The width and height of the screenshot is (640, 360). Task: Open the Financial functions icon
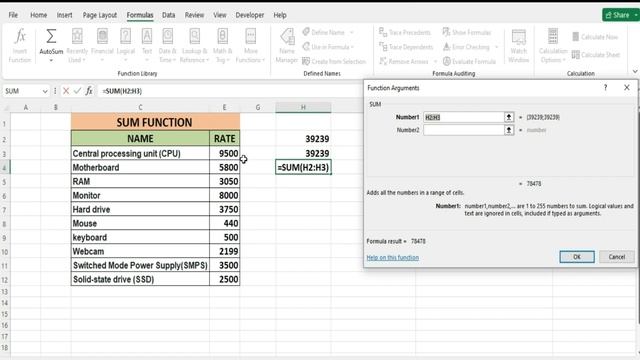coord(102,36)
